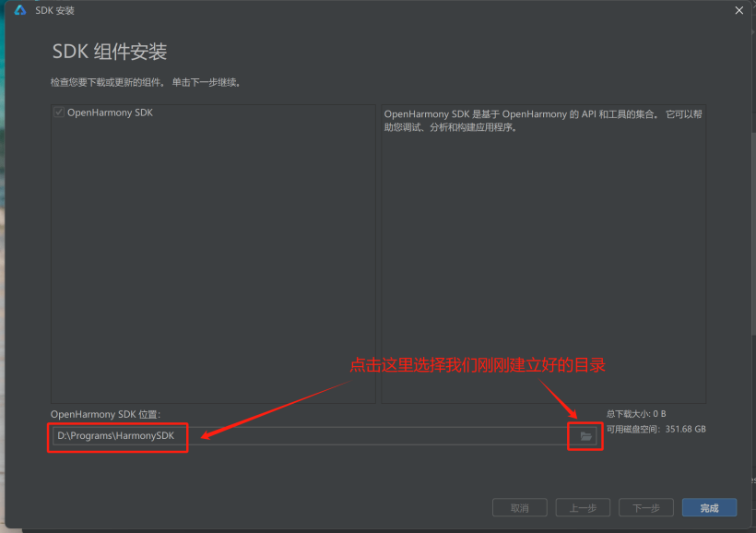The width and height of the screenshot is (756, 533).
Task: Click the D:\Programs\HarmonySDK path field
Action: [x=304, y=435]
